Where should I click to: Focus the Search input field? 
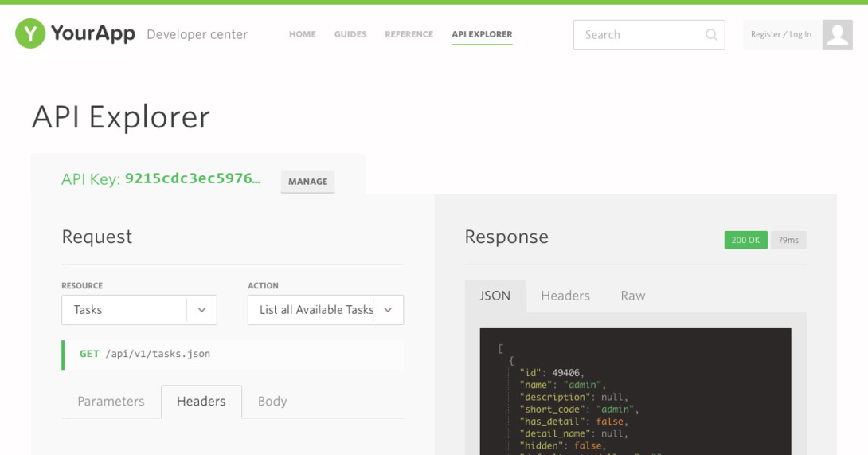coord(649,35)
